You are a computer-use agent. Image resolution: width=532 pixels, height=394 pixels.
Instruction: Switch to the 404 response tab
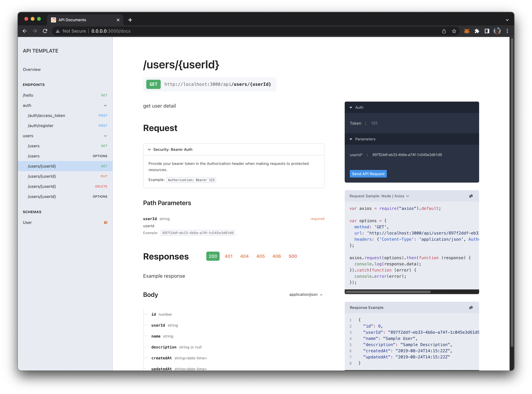coord(244,256)
